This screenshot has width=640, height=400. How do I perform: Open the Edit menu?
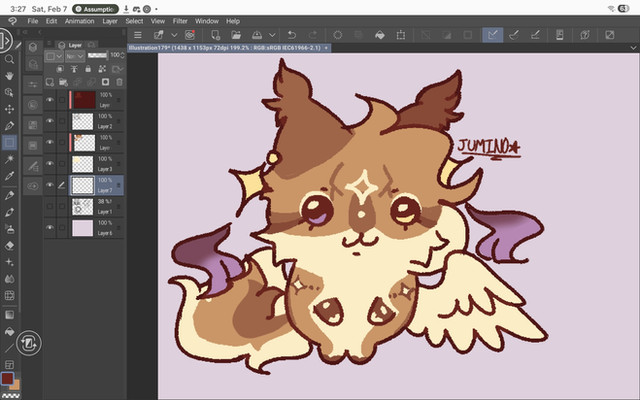(51, 21)
